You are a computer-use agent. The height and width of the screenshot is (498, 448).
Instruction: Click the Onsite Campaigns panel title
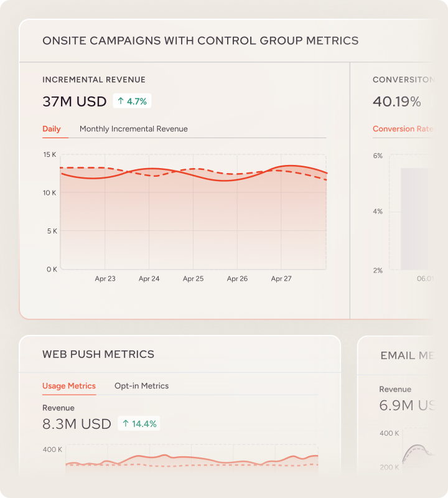point(200,40)
